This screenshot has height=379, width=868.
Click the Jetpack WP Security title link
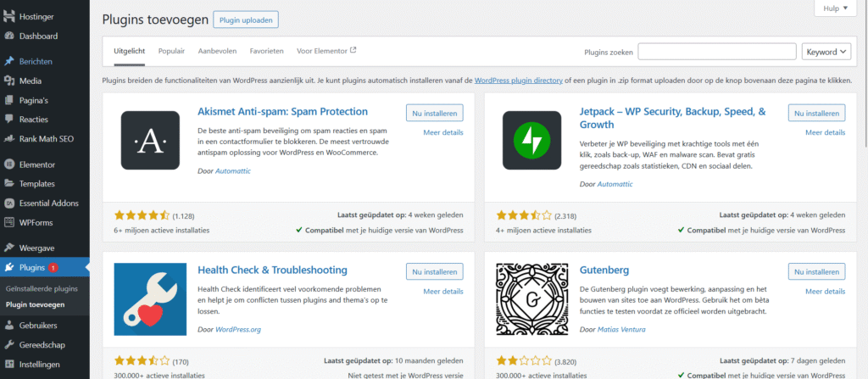[672, 118]
